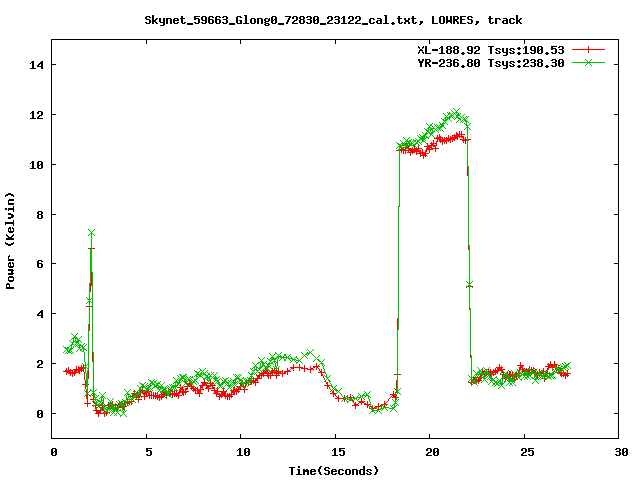Click the green spike peak near 7 Kelvin

[x=91, y=232]
